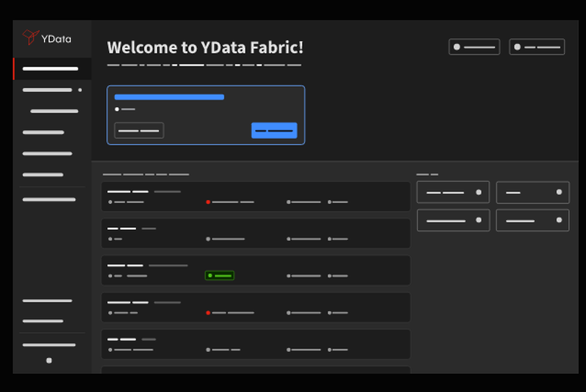Click the upper-left quick action card on the right
586x392 pixels.
453,192
